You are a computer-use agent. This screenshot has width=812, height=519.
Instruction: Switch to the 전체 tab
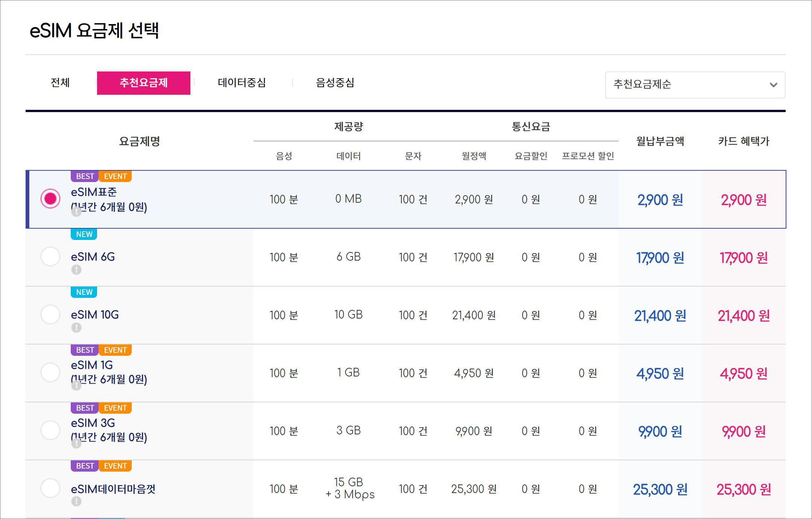pyautogui.click(x=60, y=83)
